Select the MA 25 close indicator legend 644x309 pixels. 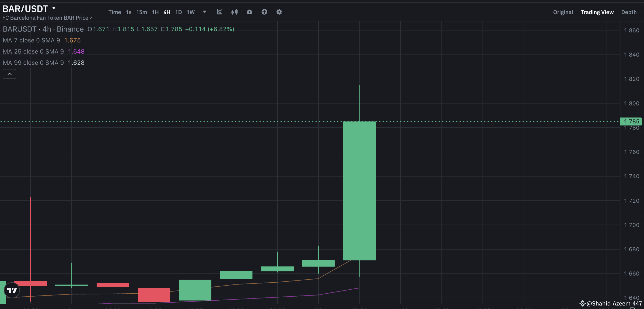[33, 52]
